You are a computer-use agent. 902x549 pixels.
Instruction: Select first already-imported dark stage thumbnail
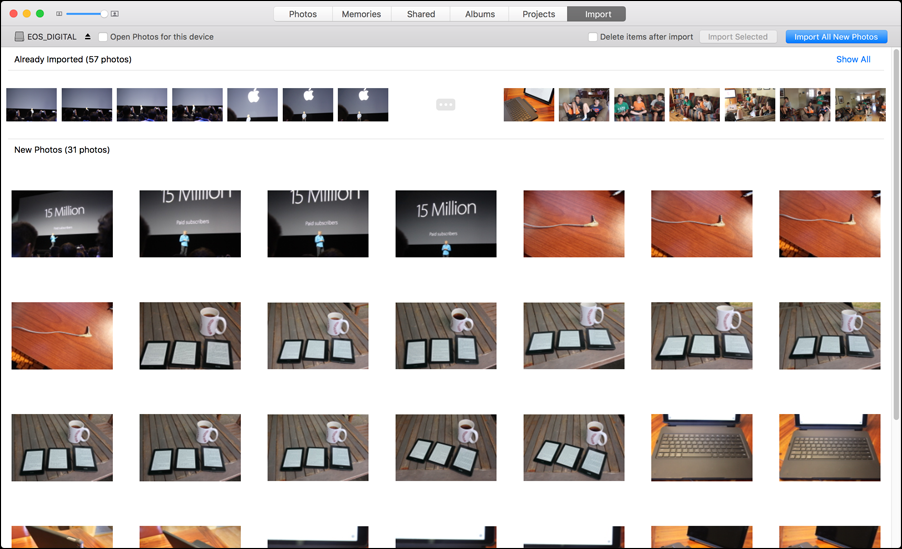(x=32, y=105)
